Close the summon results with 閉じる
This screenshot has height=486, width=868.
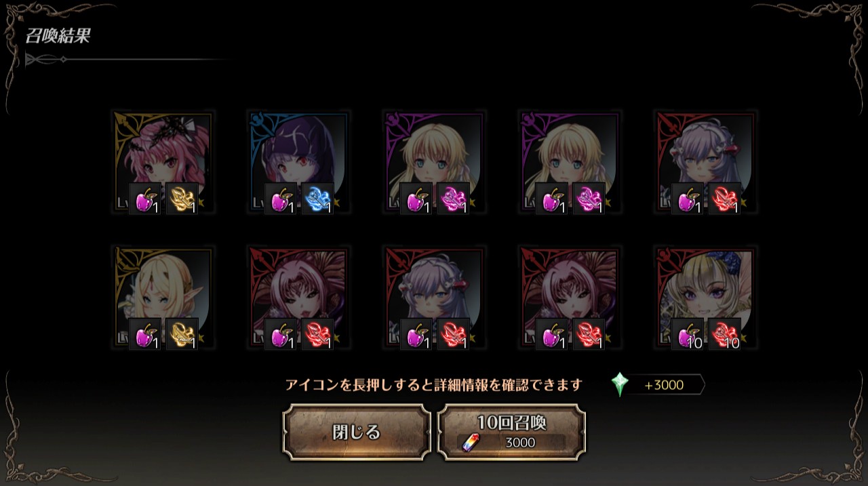pyautogui.click(x=357, y=432)
